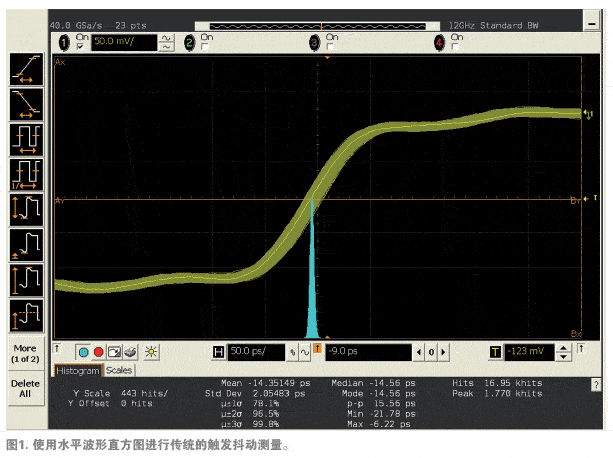This screenshot has width=613, height=458.
Task: Select the peak-to-peak voltage measurement icon
Action: pos(25,207)
